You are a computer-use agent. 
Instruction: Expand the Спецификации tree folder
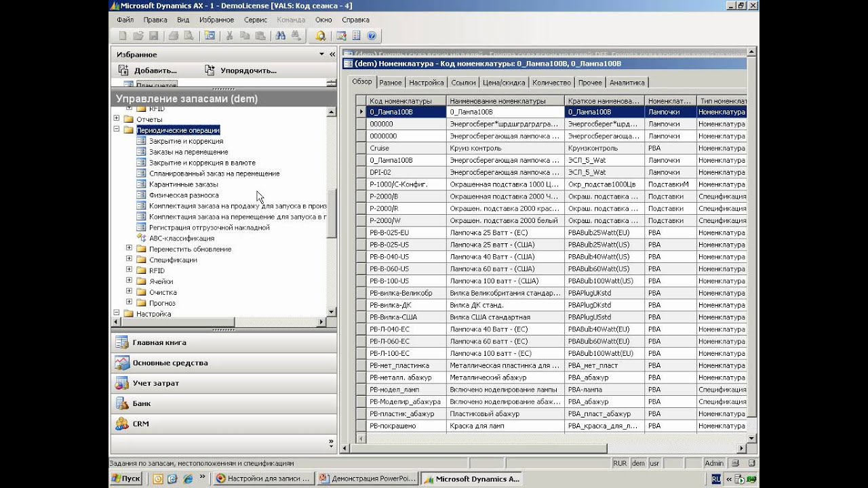coord(130,260)
